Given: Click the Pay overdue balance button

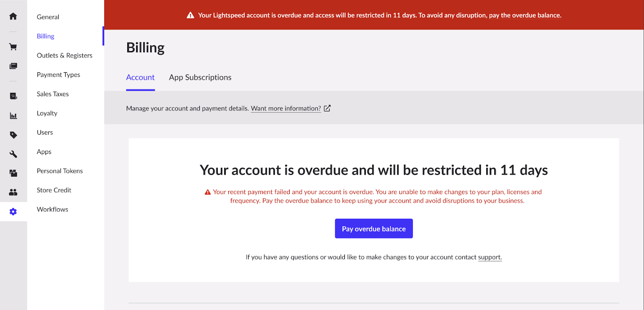Looking at the screenshot, I should [x=374, y=228].
